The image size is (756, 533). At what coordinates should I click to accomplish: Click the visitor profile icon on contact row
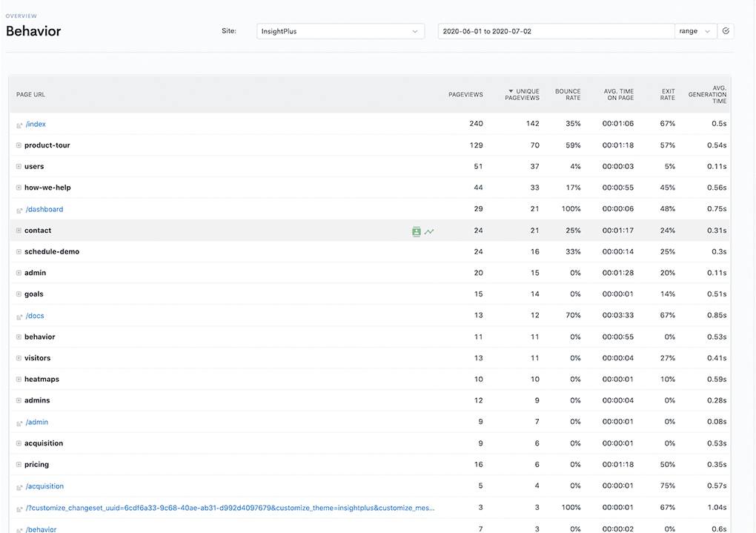click(x=416, y=231)
